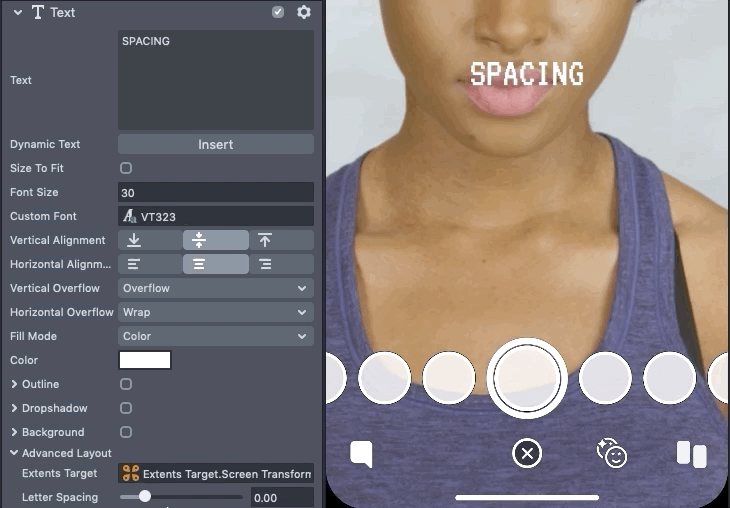Open the Horizontal Overflow Wrap dropdown
Viewport: 730px width, 508px height.
click(x=216, y=312)
